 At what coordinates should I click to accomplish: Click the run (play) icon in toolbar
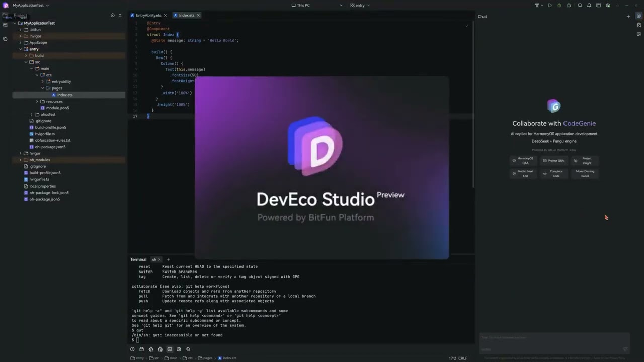550,5
